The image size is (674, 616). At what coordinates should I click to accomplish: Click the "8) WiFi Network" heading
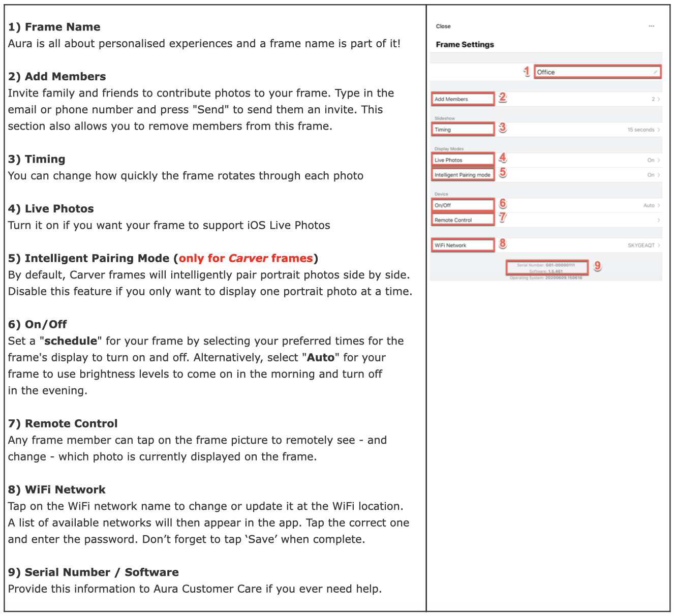(x=56, y=490)
